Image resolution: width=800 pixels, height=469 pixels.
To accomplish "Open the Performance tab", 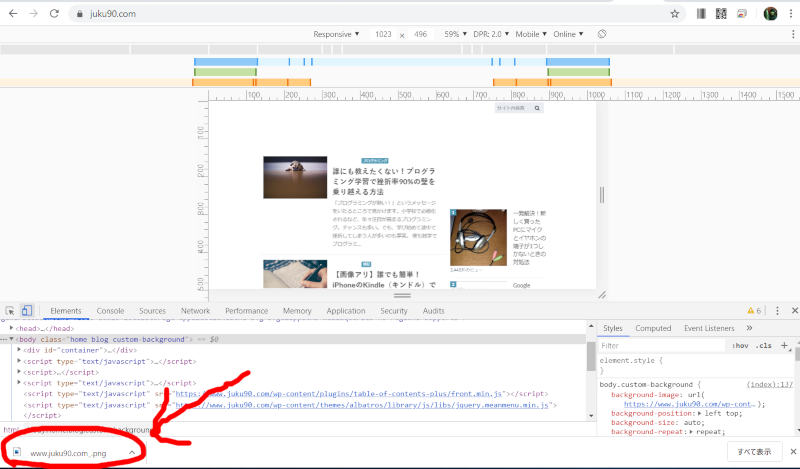I will tap(246, 310).
